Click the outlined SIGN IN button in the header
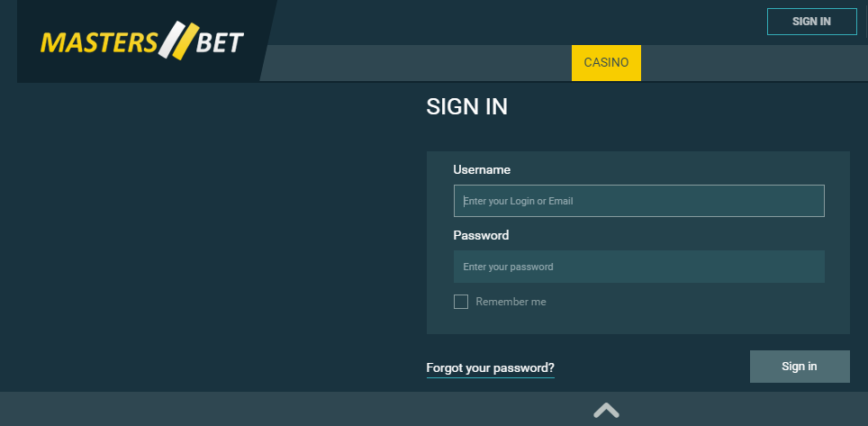 tap(811, 22)
